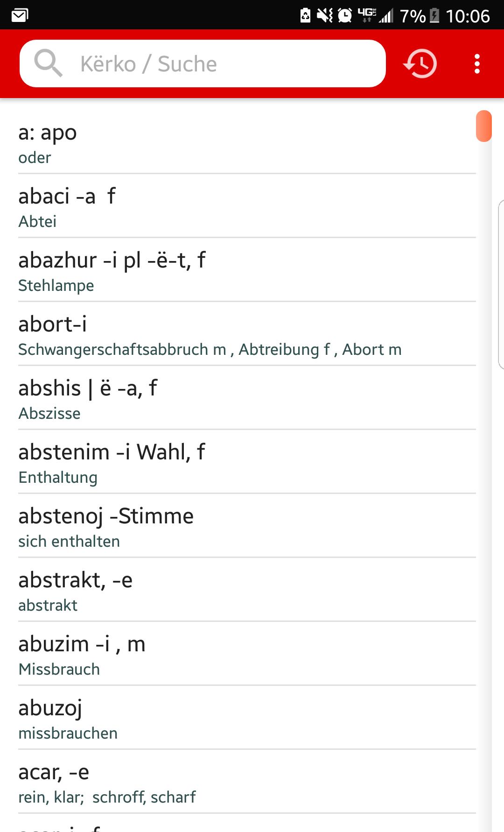Viewport: 504px width, 832px height.
Task: Grab the orange fast-scroll thumb
Action: [484, 126]
